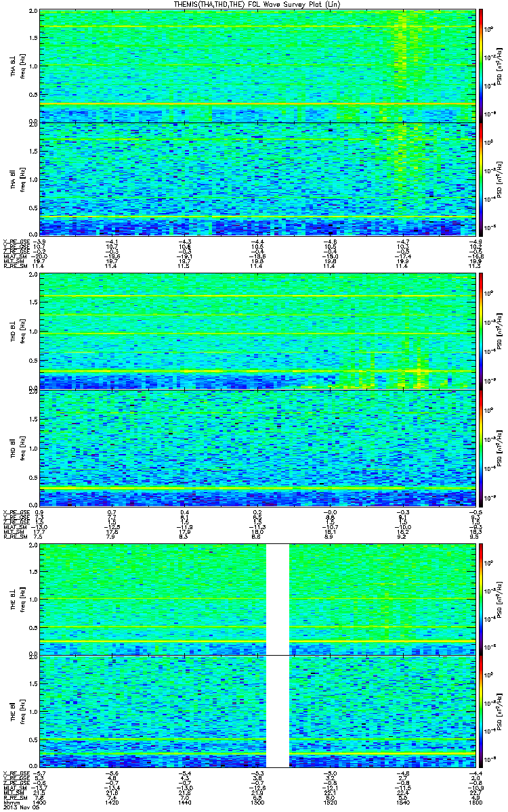
Task: Click THA X_RE_GSE first value -3.9
Action: point(40,242)
